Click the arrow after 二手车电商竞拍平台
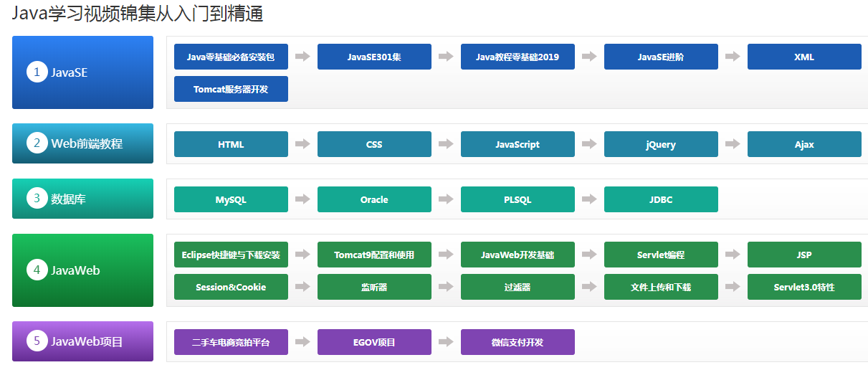The height and width of the screenshot is (365, 868). pyautogui.click(x=302, y=342)
